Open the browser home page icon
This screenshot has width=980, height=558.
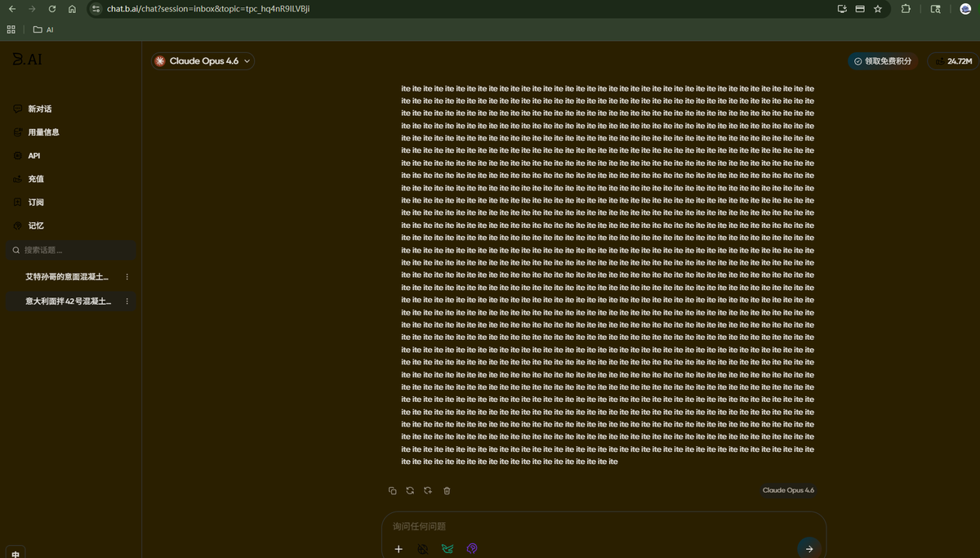pyautogui.click(x=73, y=9)
